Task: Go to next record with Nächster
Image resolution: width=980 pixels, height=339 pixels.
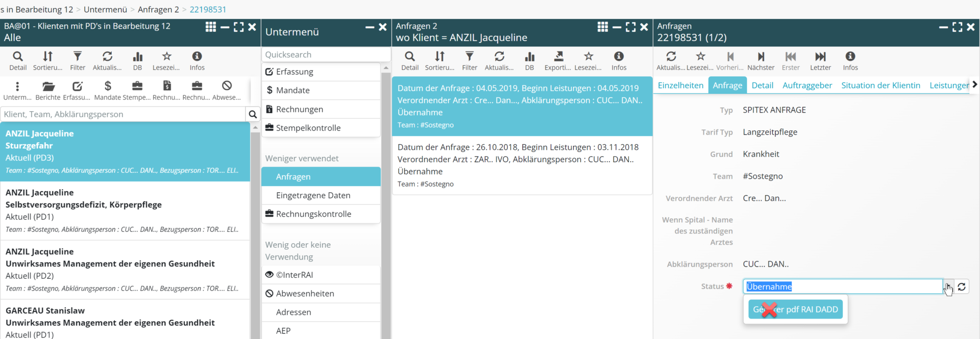Action: point(761,57)
